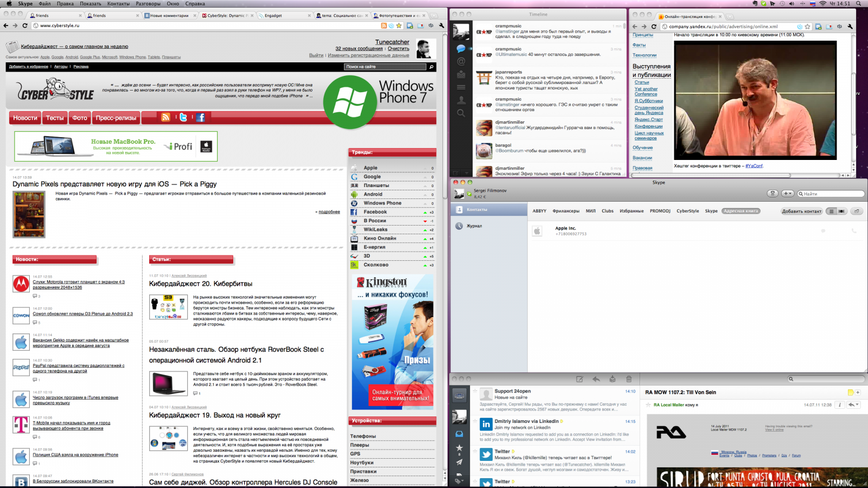Click 'подробнее' link under Pick a Piggy article
This screenshot has height=488, width=868.
[329, 212]
